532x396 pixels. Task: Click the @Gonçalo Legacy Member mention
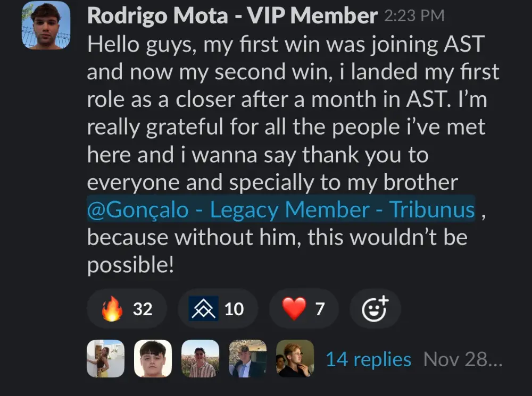point(280,210)
